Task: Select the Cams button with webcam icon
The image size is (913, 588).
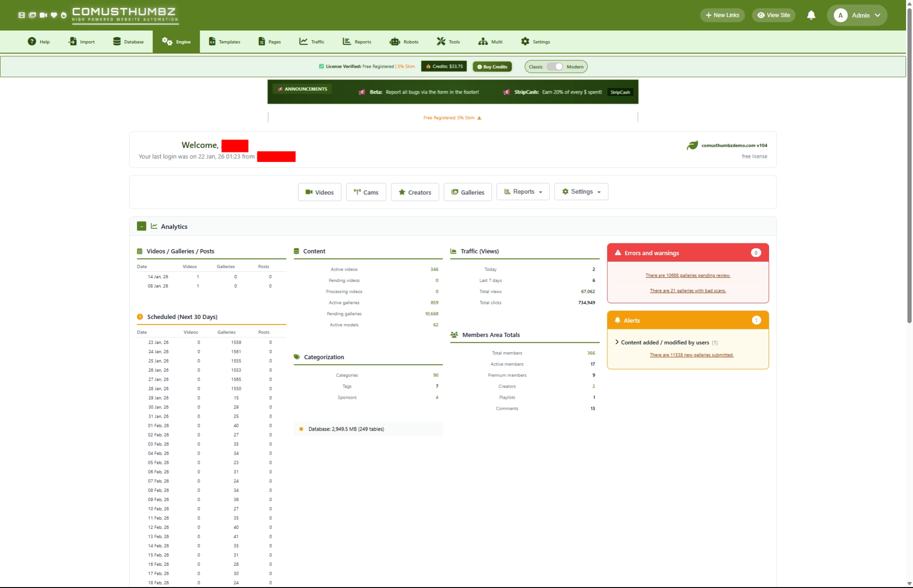Action: (x=366, y=192)
